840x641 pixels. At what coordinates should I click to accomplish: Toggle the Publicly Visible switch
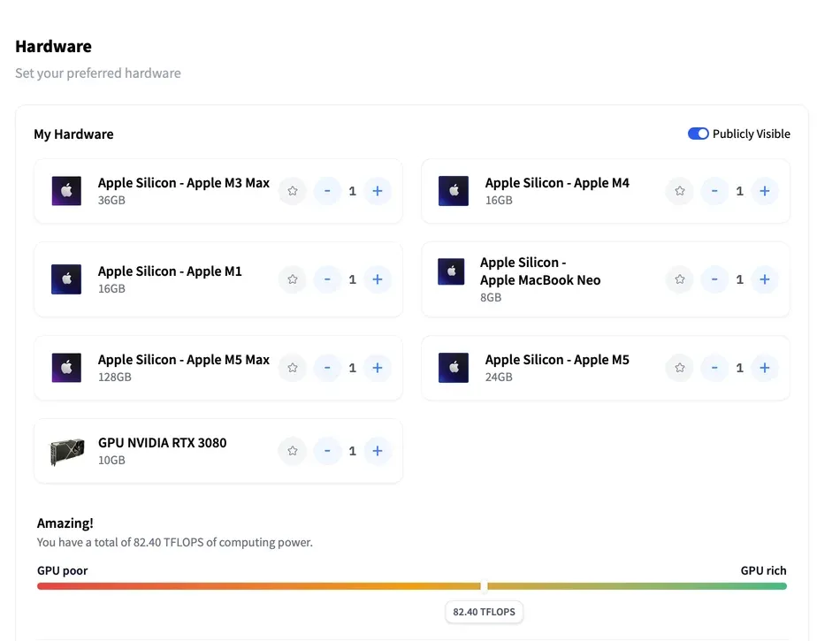[698, 134]
